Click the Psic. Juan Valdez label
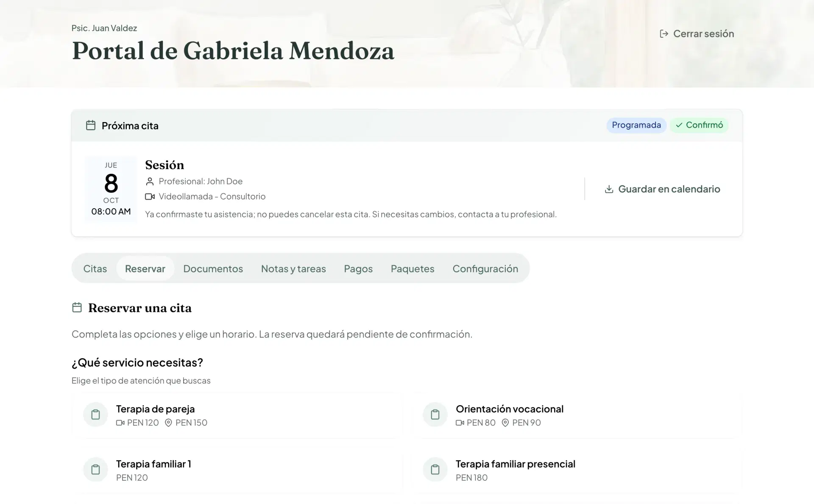 point(104,28)
